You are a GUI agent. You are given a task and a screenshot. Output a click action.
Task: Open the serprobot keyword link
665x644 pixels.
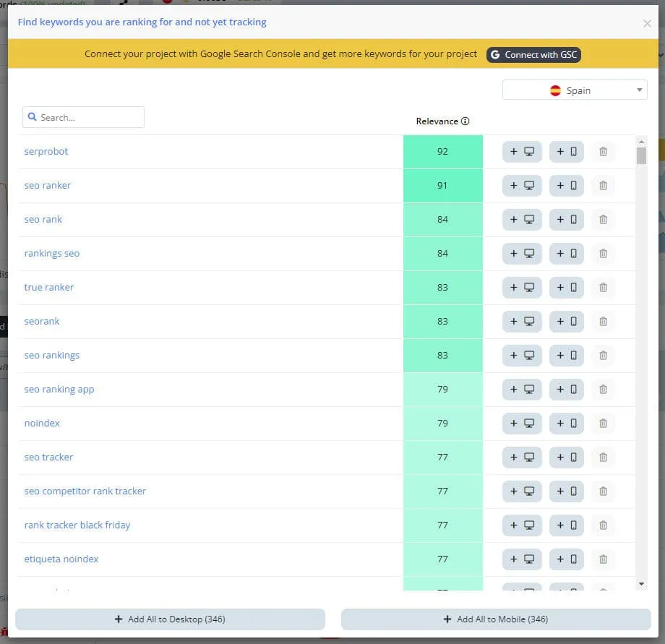[46, 151]
